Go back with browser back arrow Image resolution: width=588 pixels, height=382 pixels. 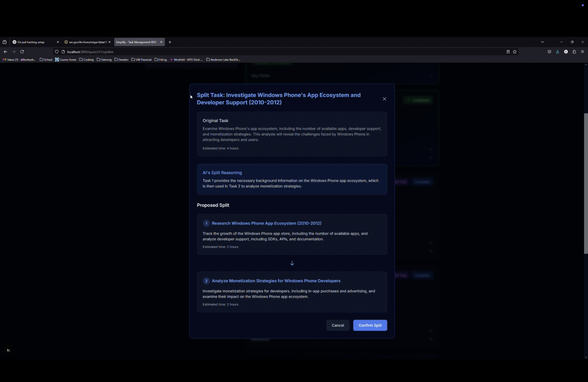5,52
